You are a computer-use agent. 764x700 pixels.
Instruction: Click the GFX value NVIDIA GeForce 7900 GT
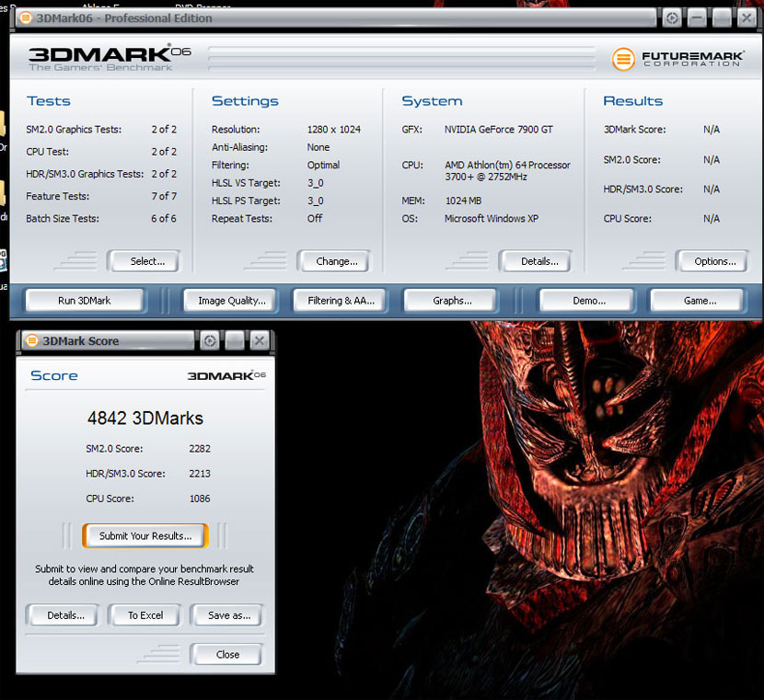499,130
